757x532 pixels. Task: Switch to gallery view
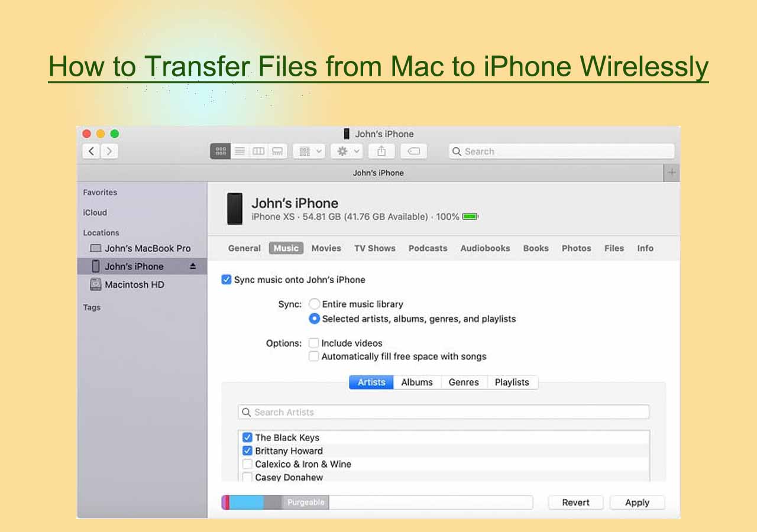click(277, 151)
